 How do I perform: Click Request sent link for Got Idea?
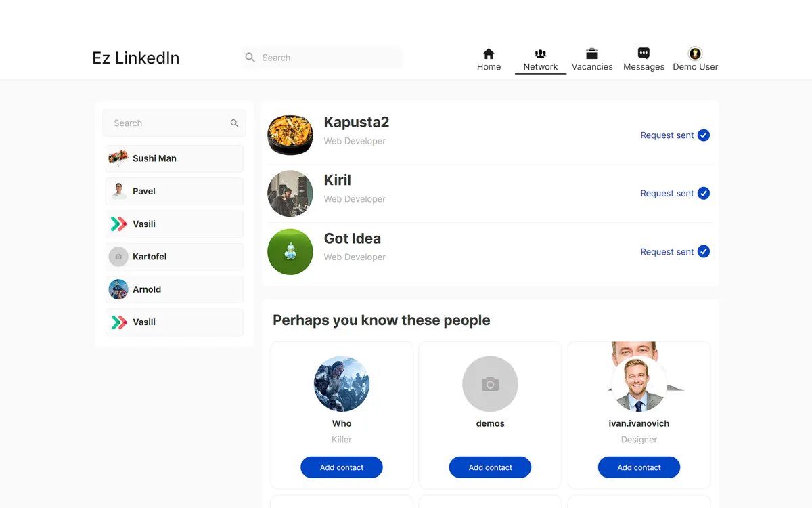pos(667,252)
